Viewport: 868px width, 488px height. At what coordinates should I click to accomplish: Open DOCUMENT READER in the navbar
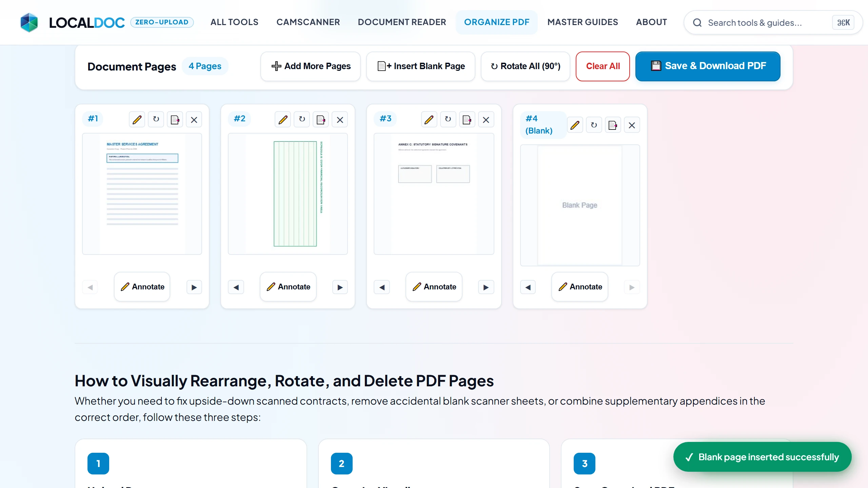[x=402, y=22]
